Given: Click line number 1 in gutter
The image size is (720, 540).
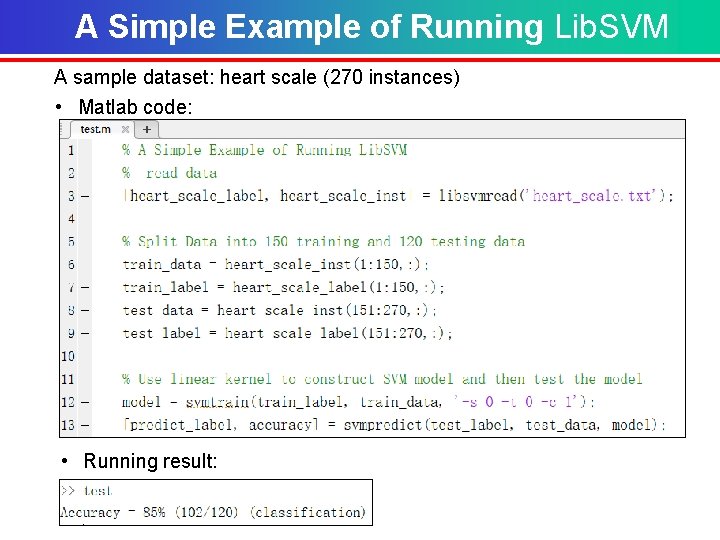Looking at the screenshot, I should coord(71,150).
